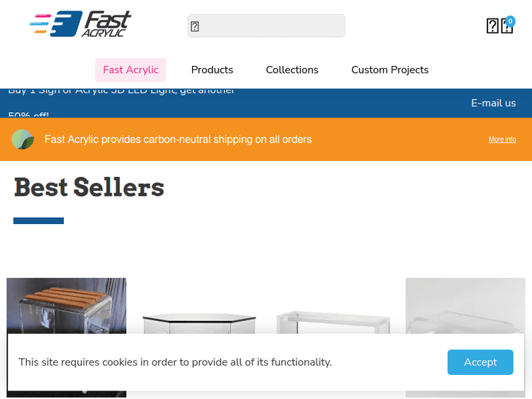
Task: Click the carbon-neutral shipping banner text
Action: [x=178, y=140]
